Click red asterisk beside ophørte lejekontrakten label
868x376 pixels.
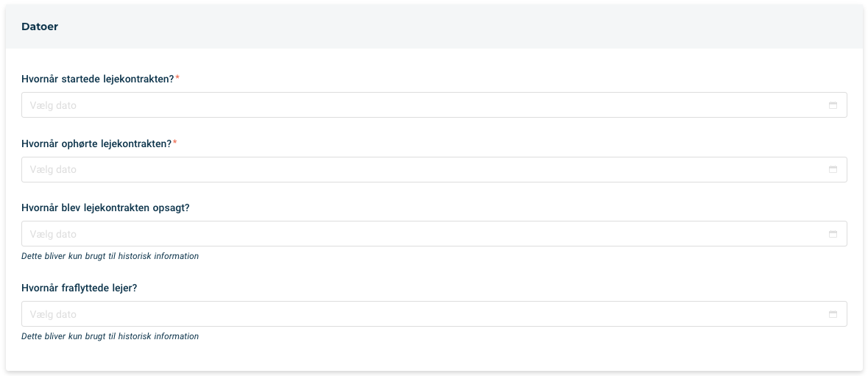175,142
